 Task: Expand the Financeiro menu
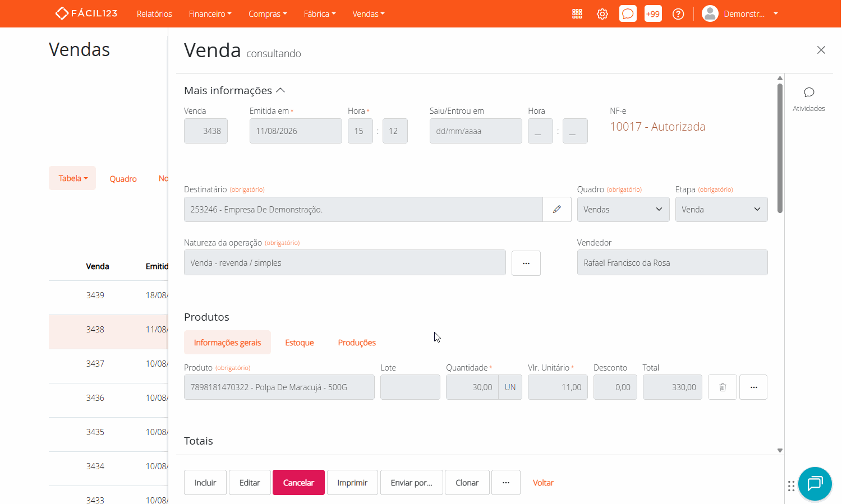click(x=210, y=14)
